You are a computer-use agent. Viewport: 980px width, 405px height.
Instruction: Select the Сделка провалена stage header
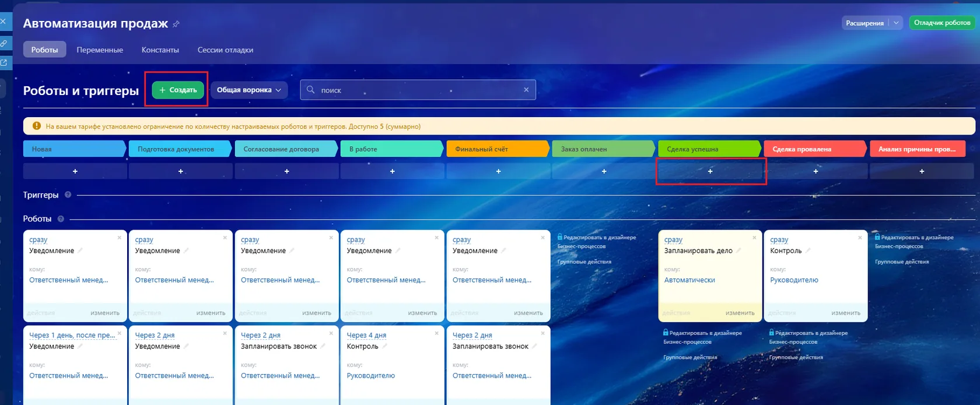(815, 149)
